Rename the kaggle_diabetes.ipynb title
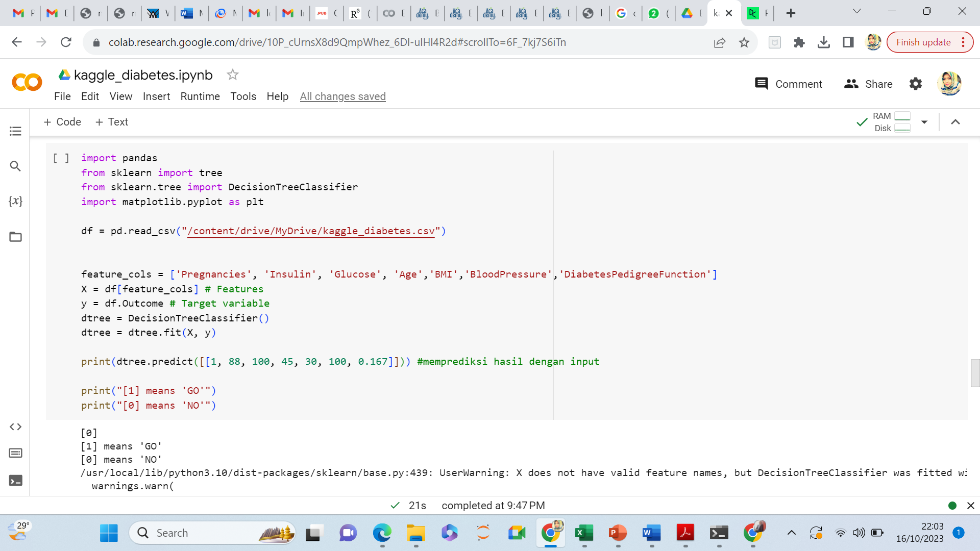980x551 pixels. pyautogui.click(x=143, y=75)
